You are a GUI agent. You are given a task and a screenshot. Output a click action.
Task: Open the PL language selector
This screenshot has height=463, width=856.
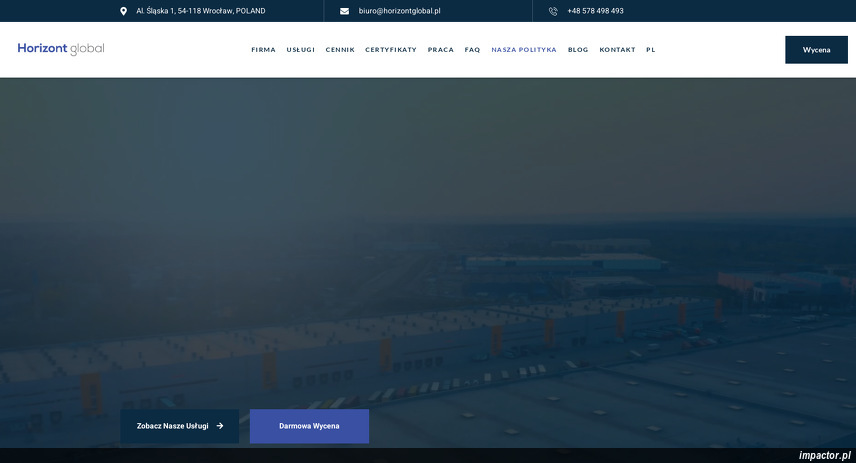651,49
